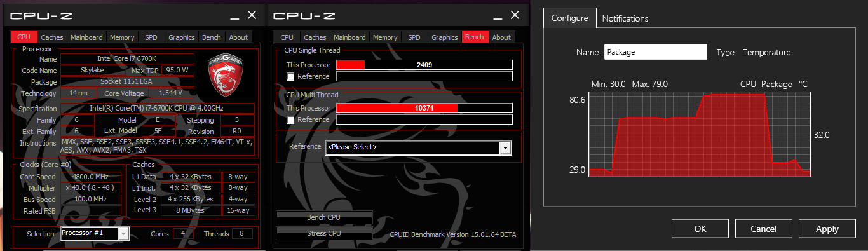The image size is (868, 251).
Task: Switch to CPU tab in Bench window
Action: click(287, 37)
